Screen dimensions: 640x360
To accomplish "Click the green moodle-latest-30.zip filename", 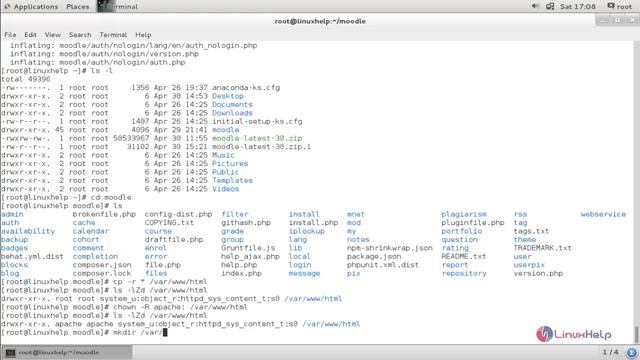I will click(x=257, y=138).
